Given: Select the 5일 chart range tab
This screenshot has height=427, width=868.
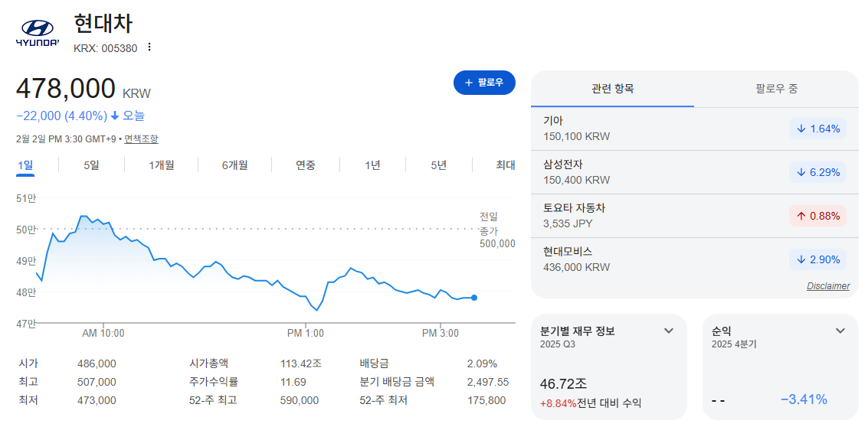Looking at the screenshot, I should pos(91,165).
